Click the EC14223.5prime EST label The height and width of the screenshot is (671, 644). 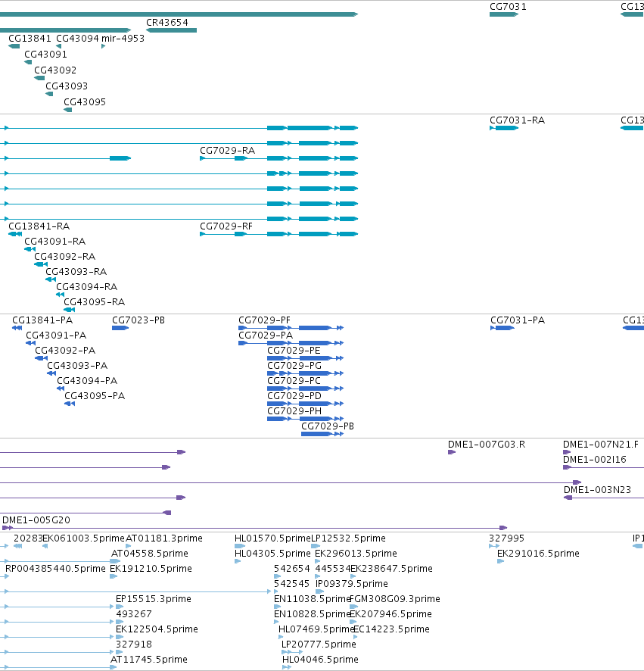pos(391,629)
